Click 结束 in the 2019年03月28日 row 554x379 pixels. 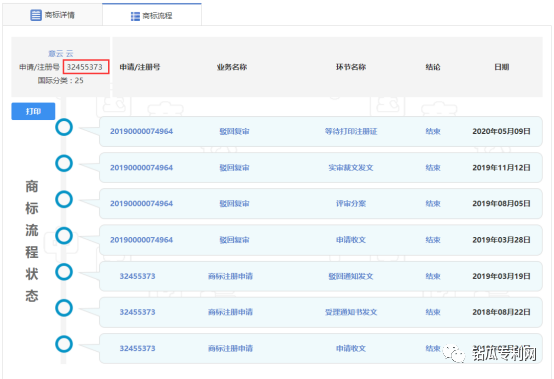point(433,240)
